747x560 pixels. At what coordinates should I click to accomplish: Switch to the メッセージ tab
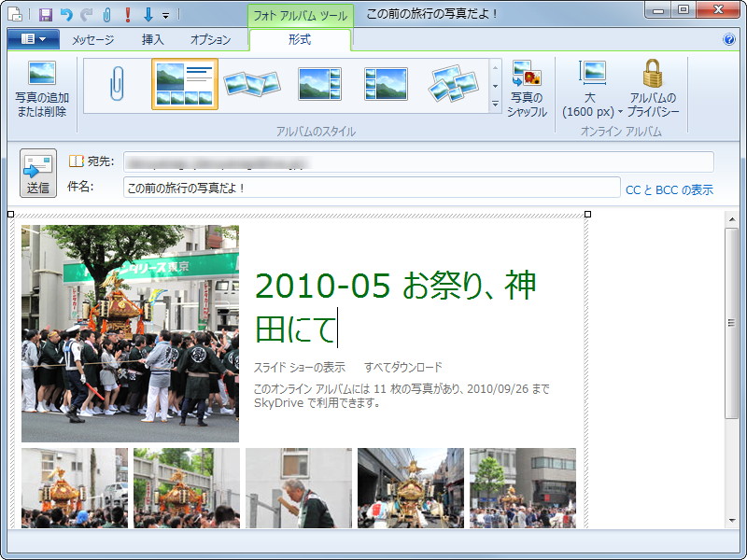point(92,39)
